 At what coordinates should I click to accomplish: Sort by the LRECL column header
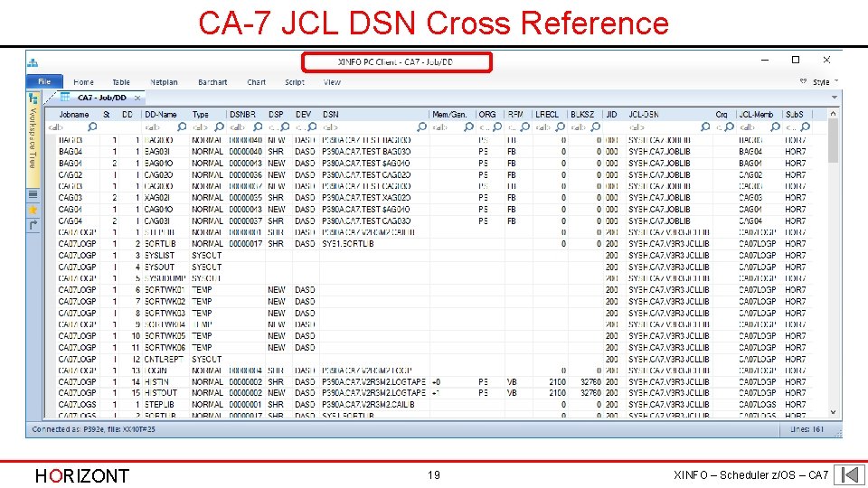point(547,115)
